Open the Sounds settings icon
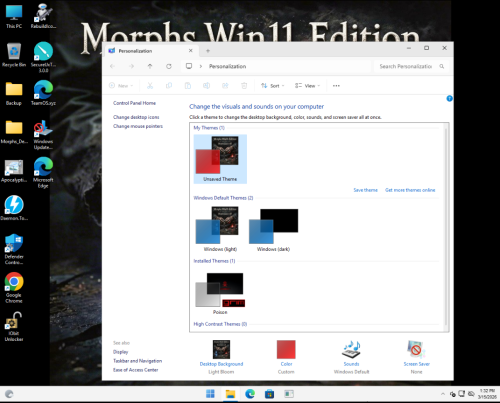 (351, 349)
